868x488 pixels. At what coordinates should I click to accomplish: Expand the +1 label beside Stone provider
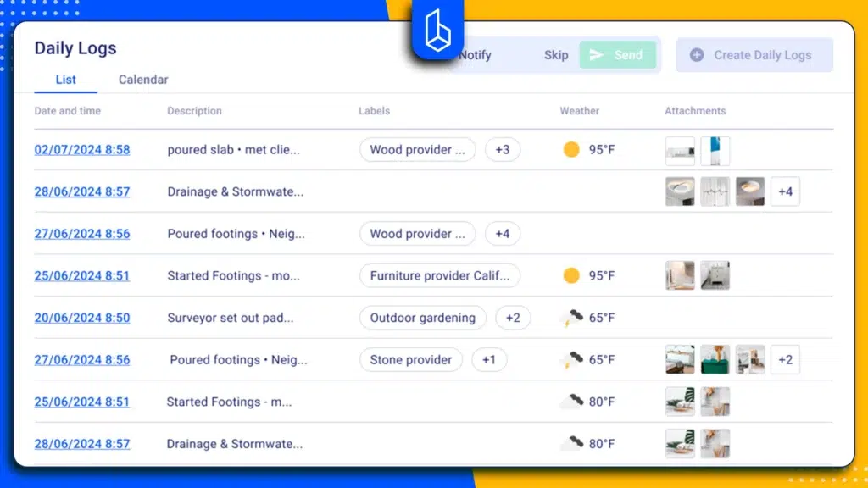(x=489, y=359)
